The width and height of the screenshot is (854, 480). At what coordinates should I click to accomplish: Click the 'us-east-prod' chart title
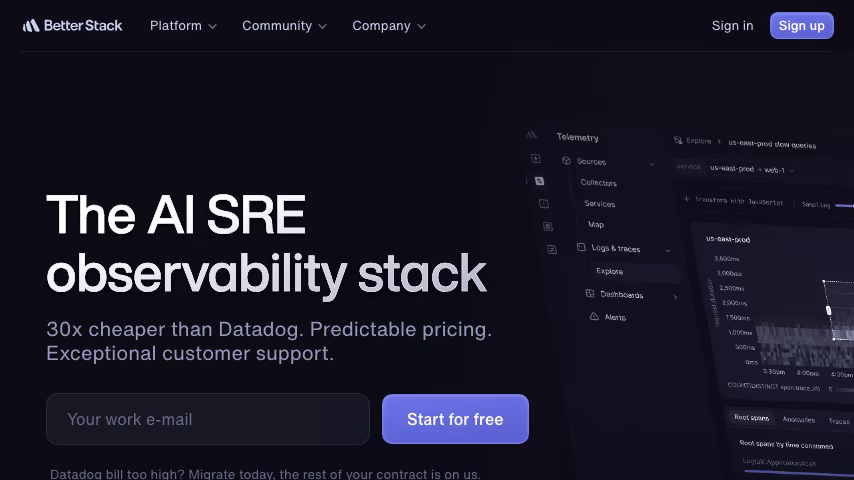728,239
